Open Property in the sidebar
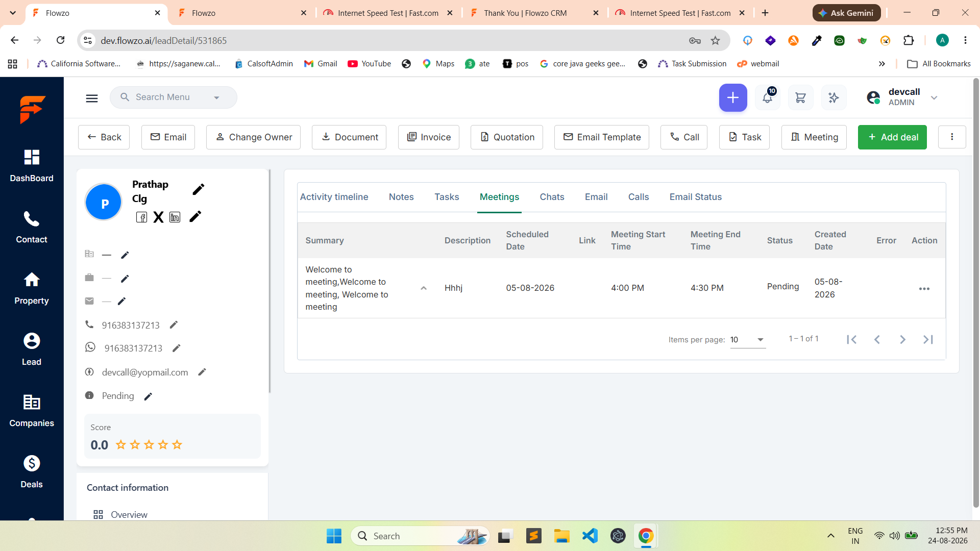 pos(32,288)
